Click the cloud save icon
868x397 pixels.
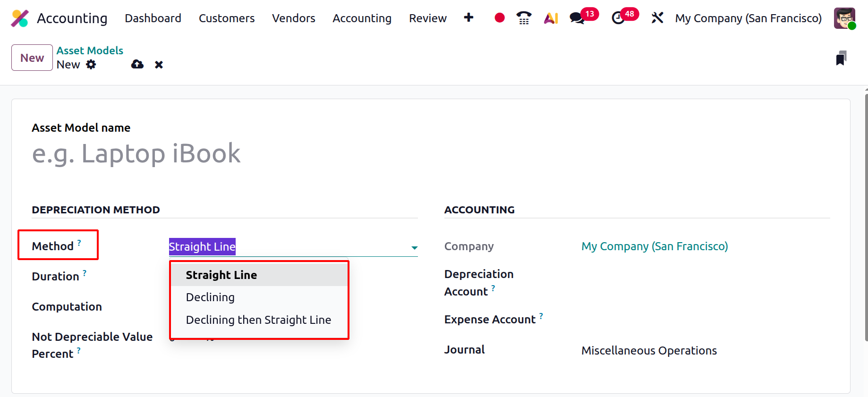pos(137,65)
